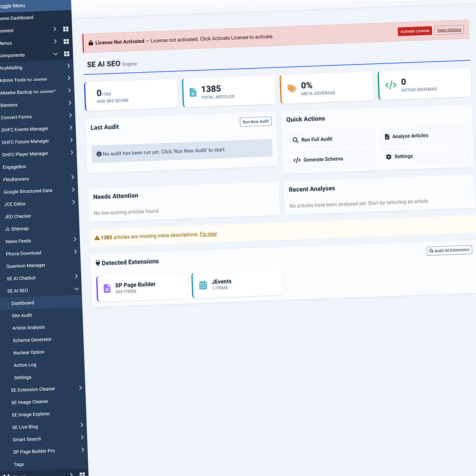Click the Content dashboard grid icon

(x=66, y=29)
